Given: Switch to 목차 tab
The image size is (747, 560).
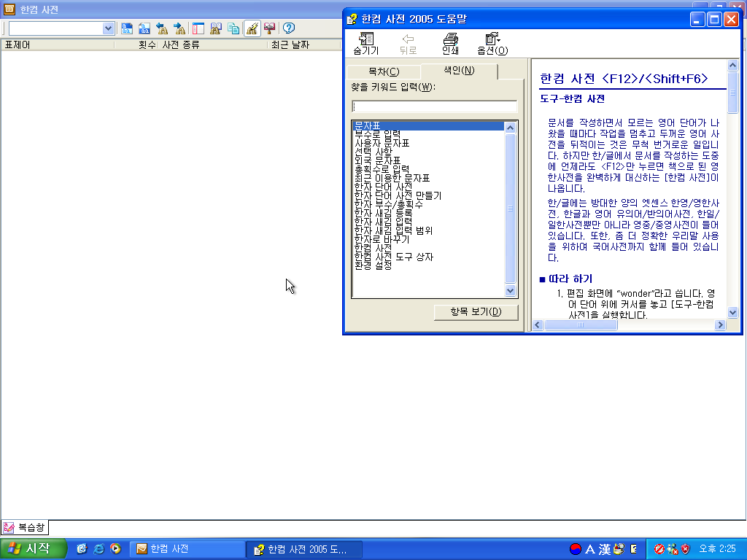Looking at the screenshot, I should (384, 71).
